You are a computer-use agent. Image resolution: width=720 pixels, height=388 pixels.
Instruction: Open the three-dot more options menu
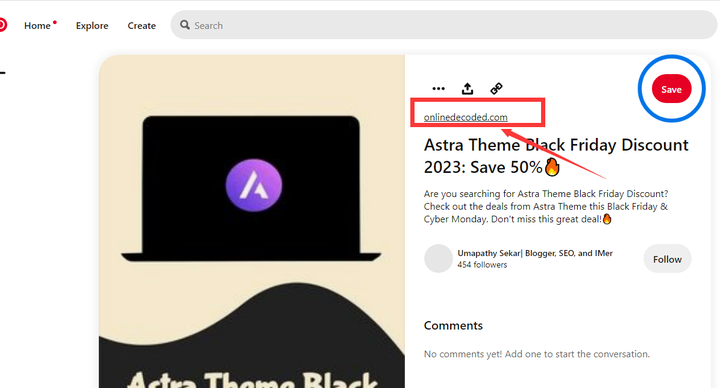click(439, 89)
